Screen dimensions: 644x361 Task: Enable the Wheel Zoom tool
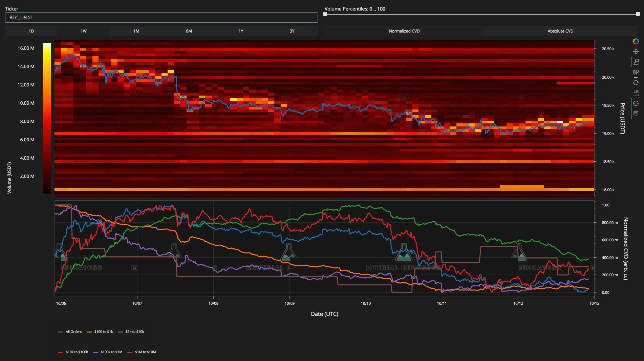coord(636,72)
